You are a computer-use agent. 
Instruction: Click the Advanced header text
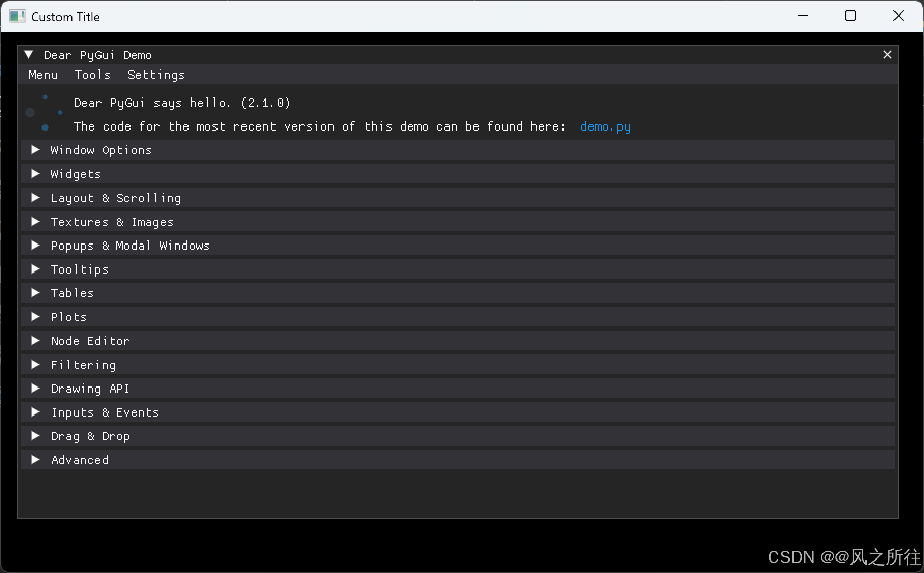pos(80,460)
